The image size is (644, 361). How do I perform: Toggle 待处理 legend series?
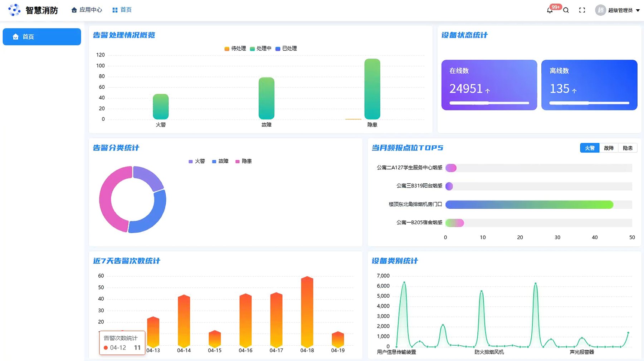click(235, 49)
